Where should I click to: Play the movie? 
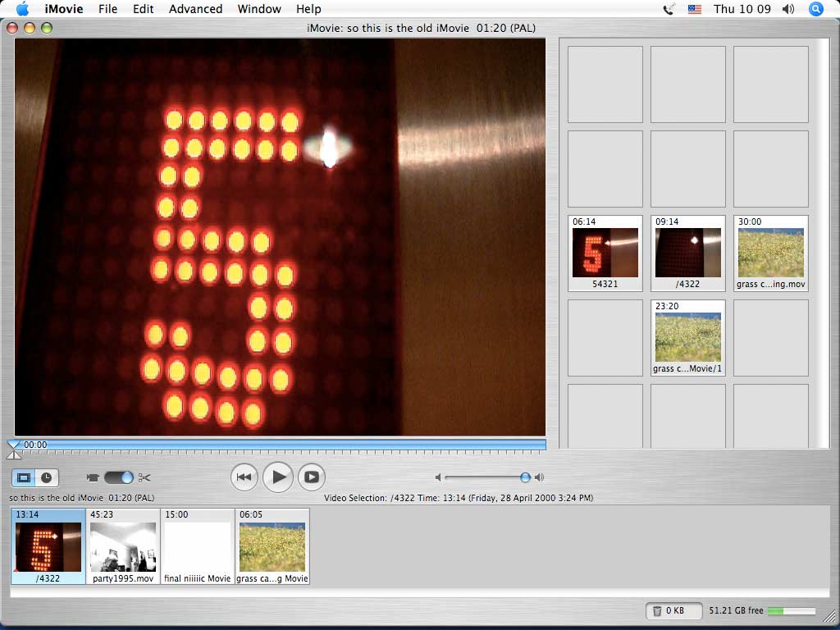tap(278, 477)
